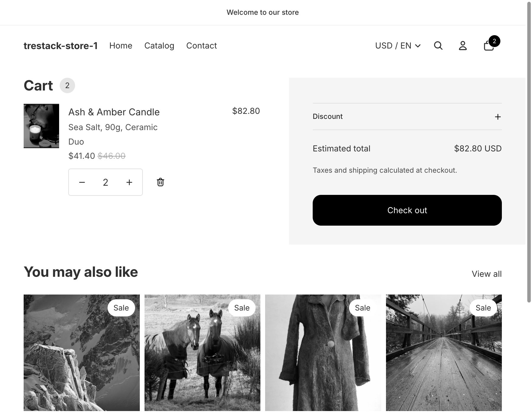Image resolution: width=532 pixels, height=414 pixels.
Task: Open the felt coat product image
Action: (323, 352)
